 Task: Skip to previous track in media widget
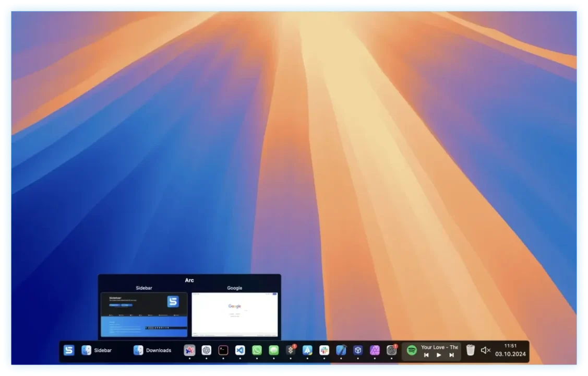click(x=426, y=355)
